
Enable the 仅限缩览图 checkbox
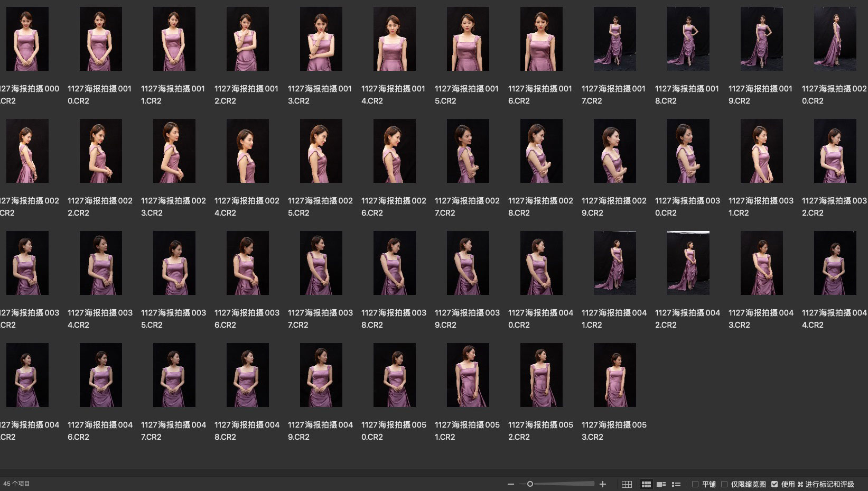pyautogui.click(x=724, y=484)
